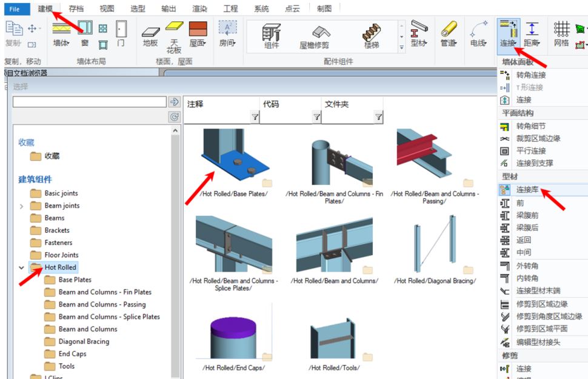Select the 地板 floor tool
This screenshot has width=588, height=379.
150,37
